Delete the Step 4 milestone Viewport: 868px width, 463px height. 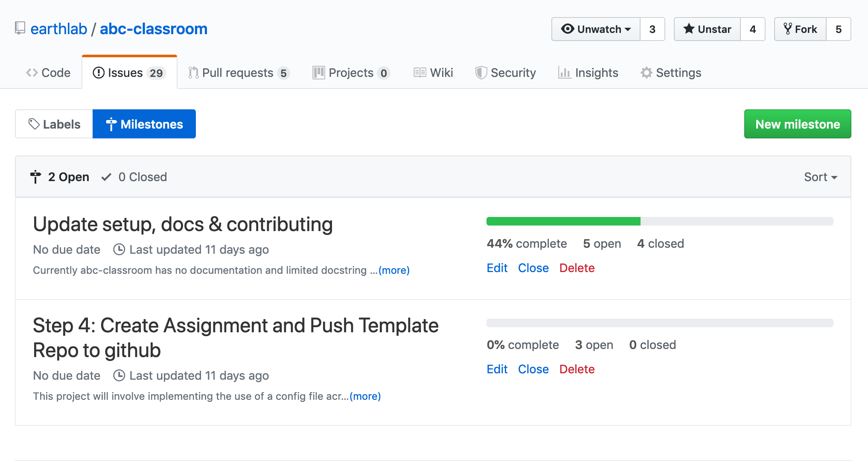[577, 369]
